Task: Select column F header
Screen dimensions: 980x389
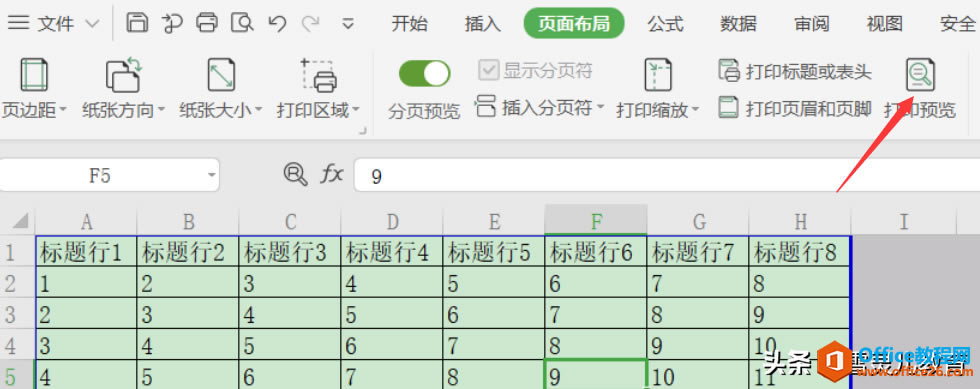Action: 596,221
